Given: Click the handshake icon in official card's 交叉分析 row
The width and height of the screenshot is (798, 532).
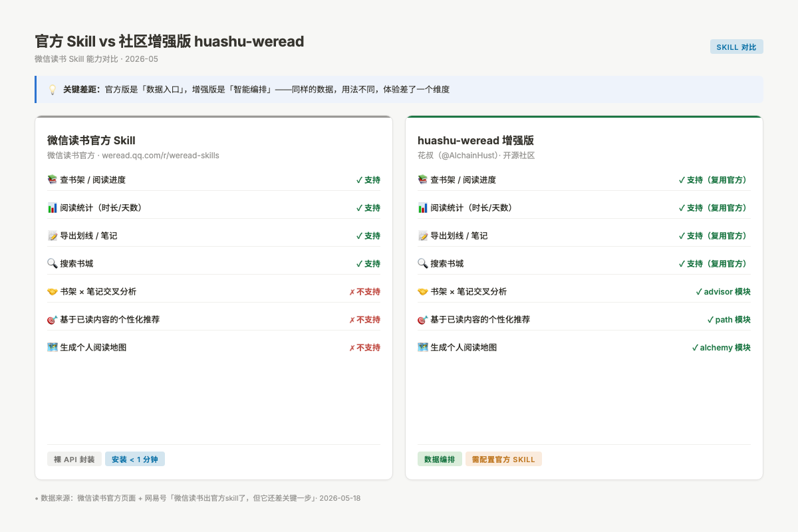Looking at the screenshot, I should (x=53, y=291).
